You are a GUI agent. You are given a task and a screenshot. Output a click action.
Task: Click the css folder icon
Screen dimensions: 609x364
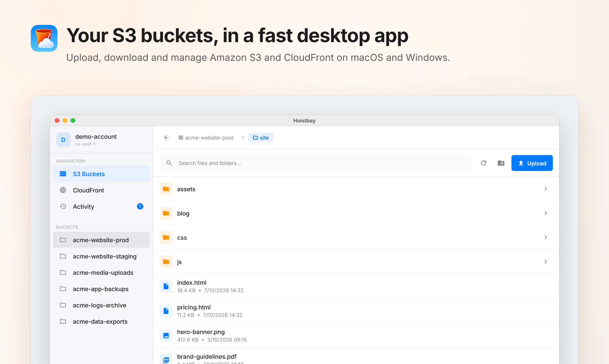[x=166, y=237]
